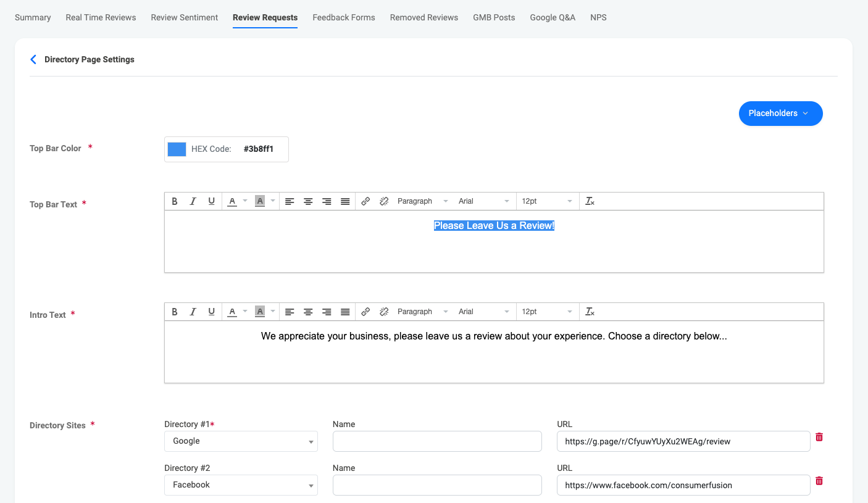868x503 pixels.
Task: Open the GMB Posts tab
Action: click(494, 17)
